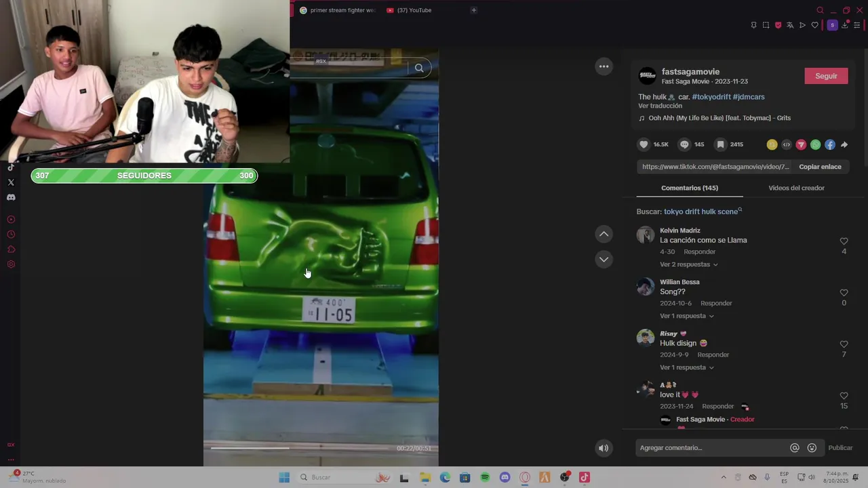Insert a mention with the @ icon

tap(795, 448)
